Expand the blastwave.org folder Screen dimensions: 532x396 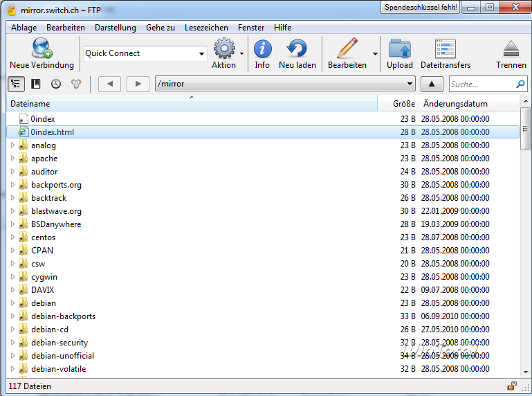tap(13, 211)
